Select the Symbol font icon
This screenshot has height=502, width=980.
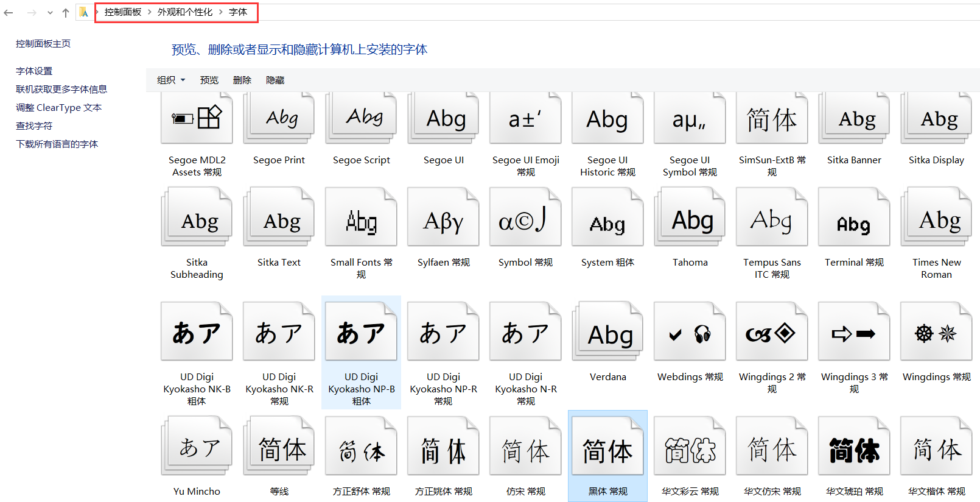(525, 217)
